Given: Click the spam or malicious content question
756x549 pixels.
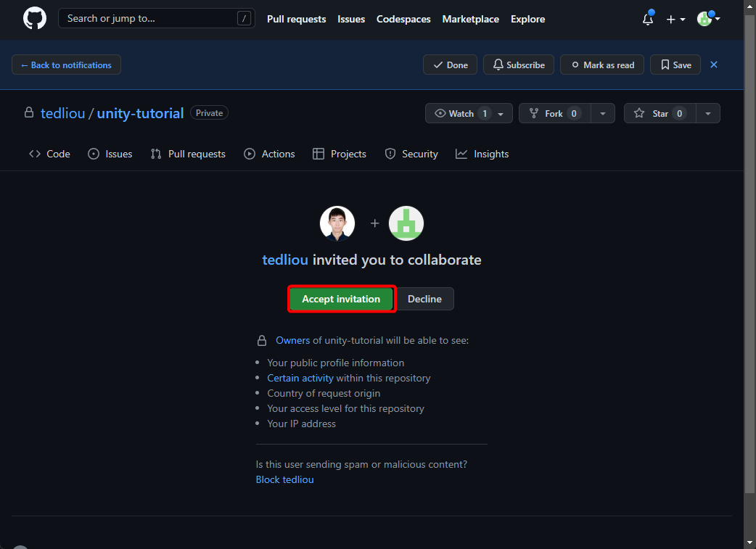Looking at the screenshot, I should [361, 464].
